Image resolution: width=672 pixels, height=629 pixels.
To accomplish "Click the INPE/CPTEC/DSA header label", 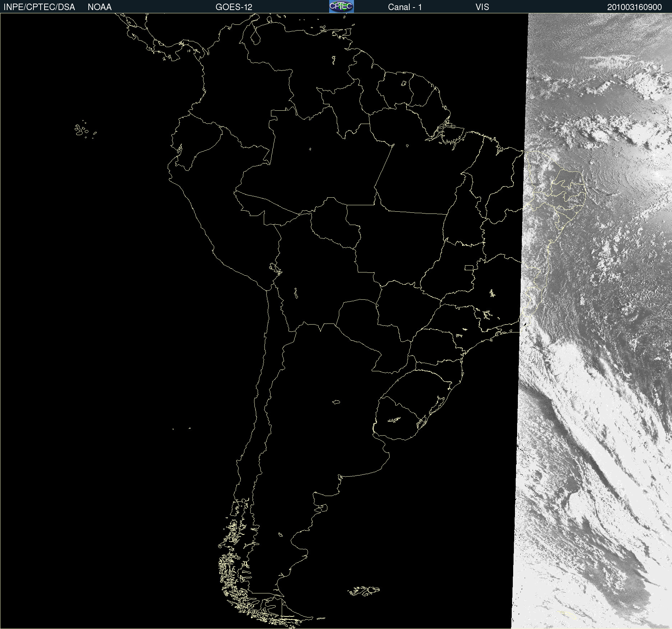I will [39, 7].
